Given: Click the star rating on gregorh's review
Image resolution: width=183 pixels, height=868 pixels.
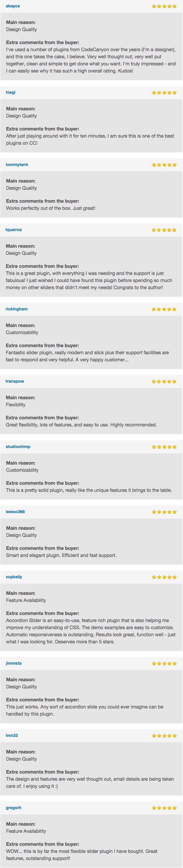Looking at the screenshot, I should [x=164, y=808].
